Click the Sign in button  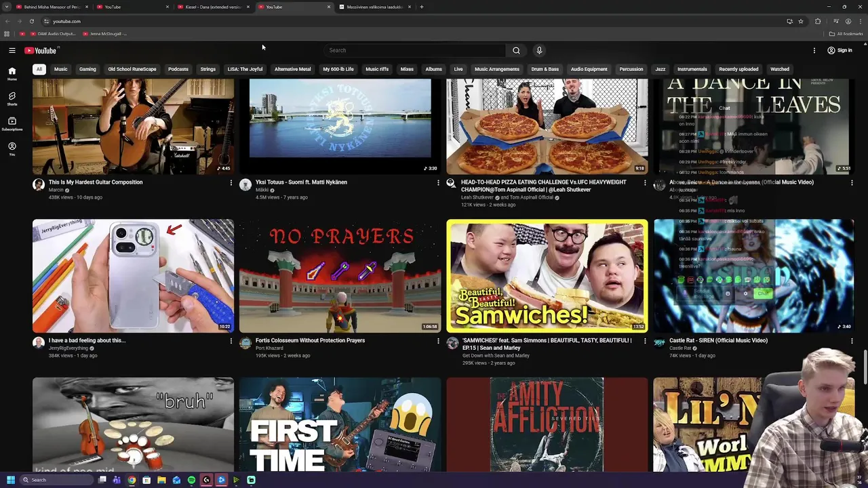(x=840, y=50)
